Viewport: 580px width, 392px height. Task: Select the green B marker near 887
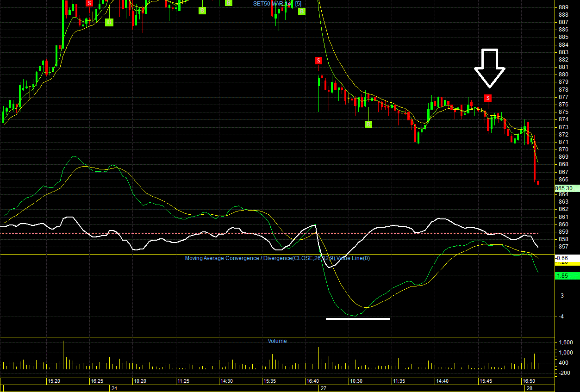109,22
